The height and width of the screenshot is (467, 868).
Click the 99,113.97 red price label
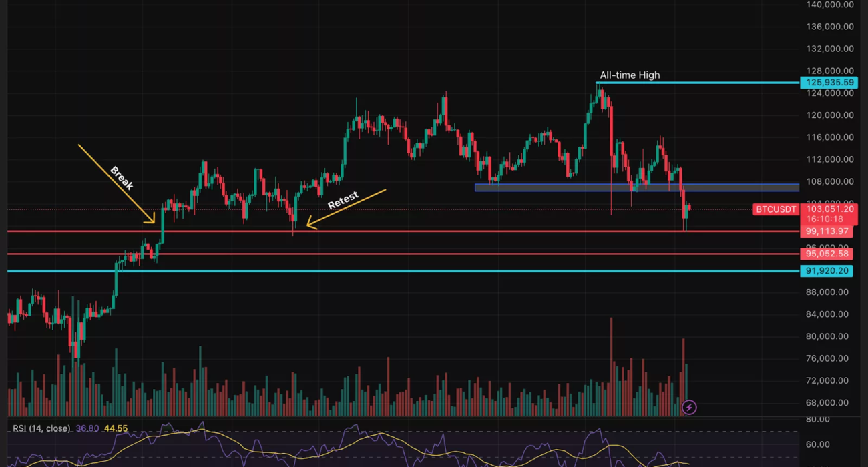click(828, 231)
